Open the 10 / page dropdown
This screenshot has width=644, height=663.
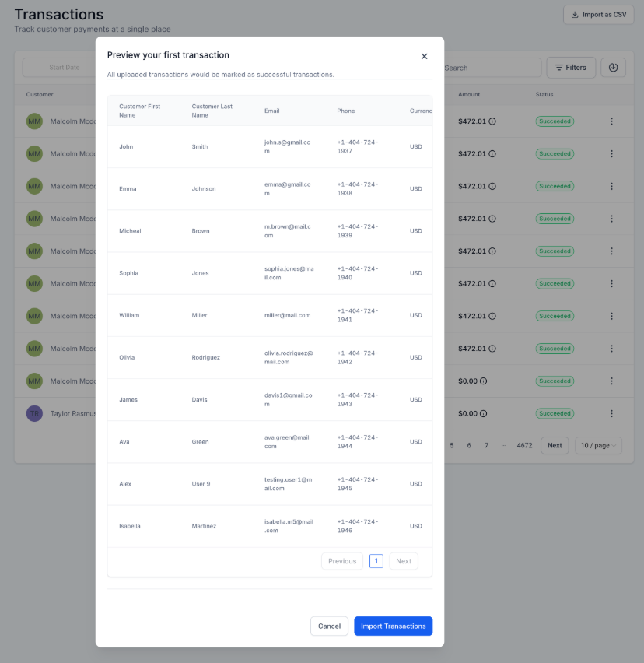pyautogui.click(x=598, y=446)
